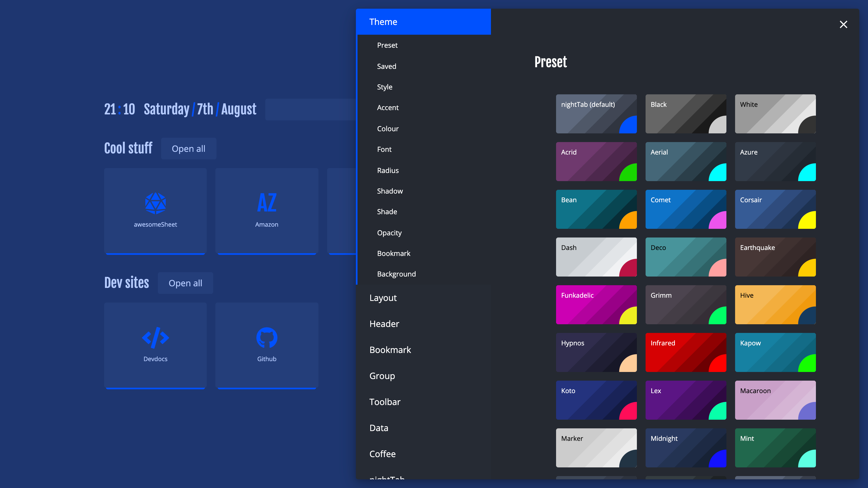Expand the Layout settings section
The height and width of the screenshot is (488, 868).
click(383, 298)
